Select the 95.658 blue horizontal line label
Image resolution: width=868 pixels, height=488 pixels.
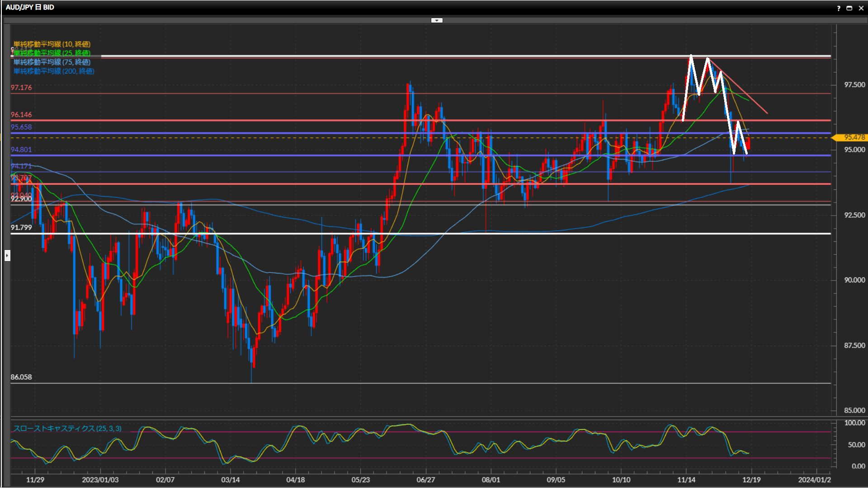(x=21, y=127)
